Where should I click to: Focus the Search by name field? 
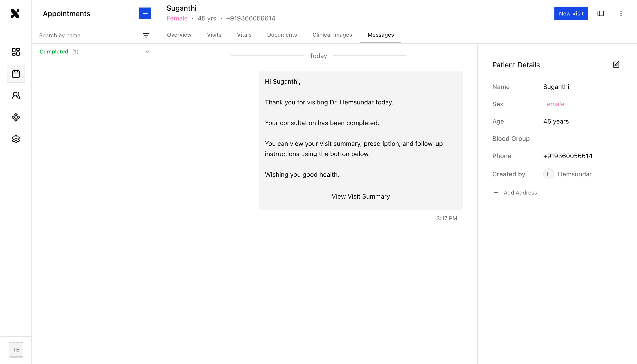[88, 35]
